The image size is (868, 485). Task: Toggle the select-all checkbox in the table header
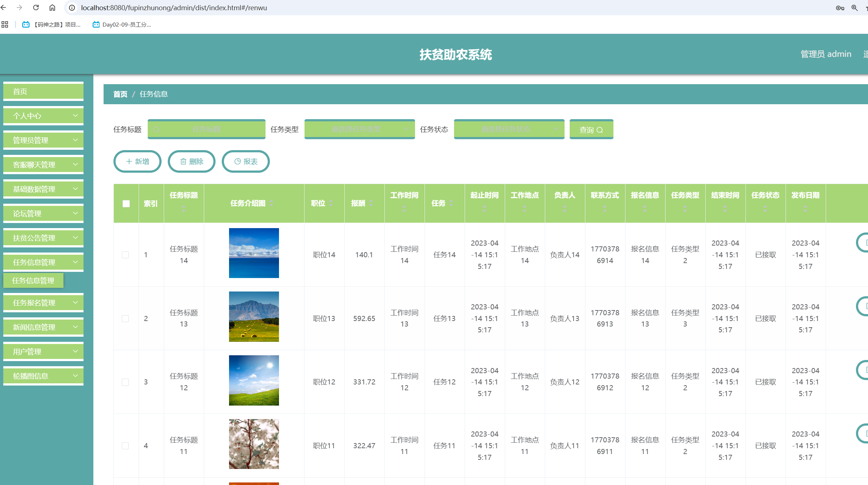(126, 204)
